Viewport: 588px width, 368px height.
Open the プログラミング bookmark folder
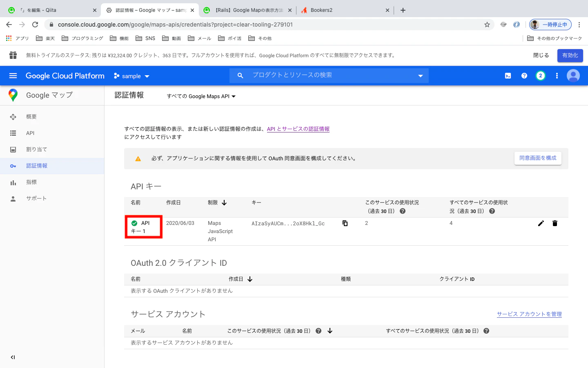(82, 38)
